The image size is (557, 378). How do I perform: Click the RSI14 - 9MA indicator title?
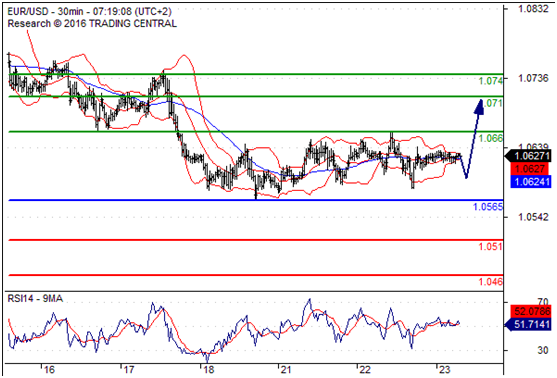35,299
